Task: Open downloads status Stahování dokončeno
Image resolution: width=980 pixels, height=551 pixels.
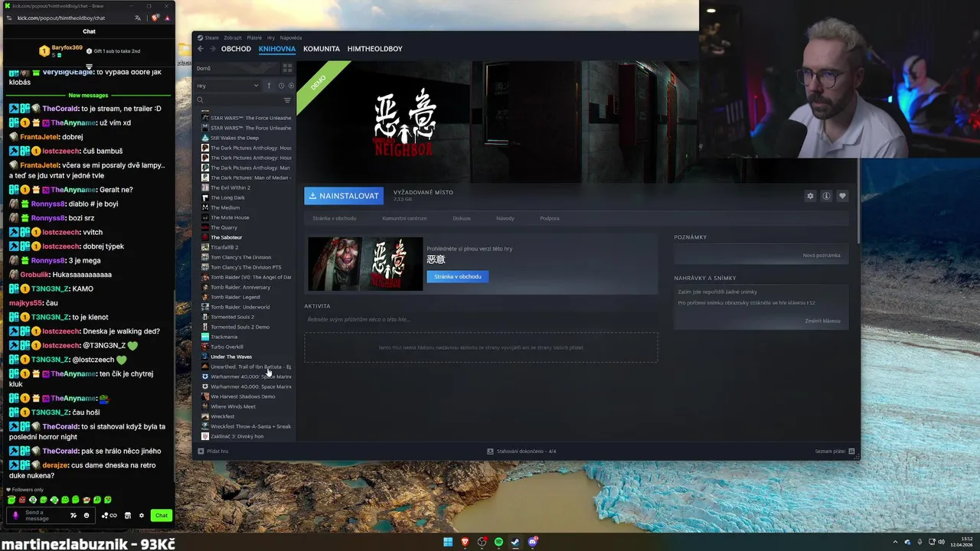Action: 521,452
